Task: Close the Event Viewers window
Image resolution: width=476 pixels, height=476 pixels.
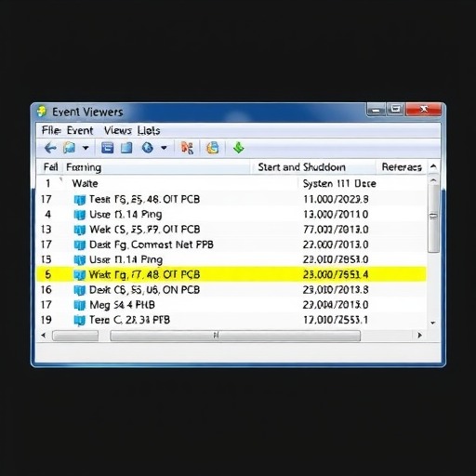Action: point(424,110)
